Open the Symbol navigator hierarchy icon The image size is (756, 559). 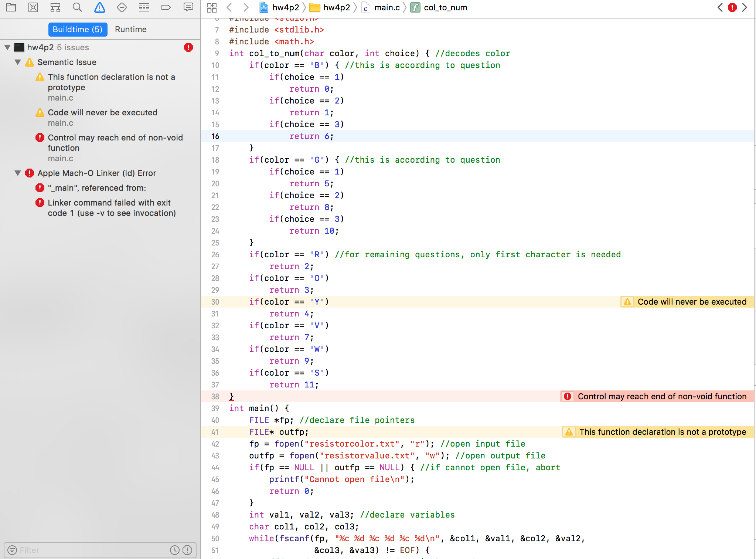point(55,7)
